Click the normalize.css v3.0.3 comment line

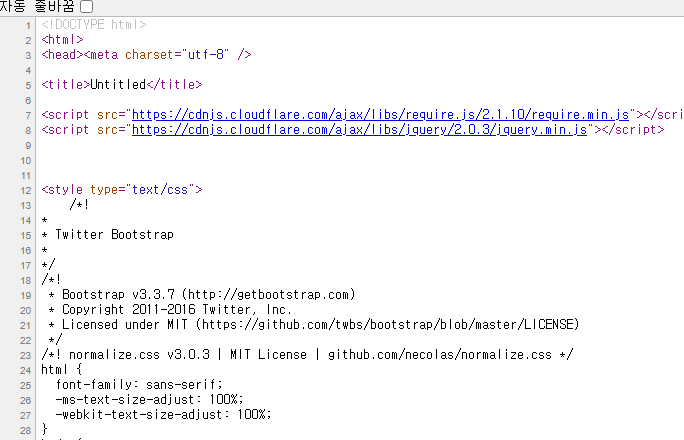pyautogui.click(x=307, y=355)
